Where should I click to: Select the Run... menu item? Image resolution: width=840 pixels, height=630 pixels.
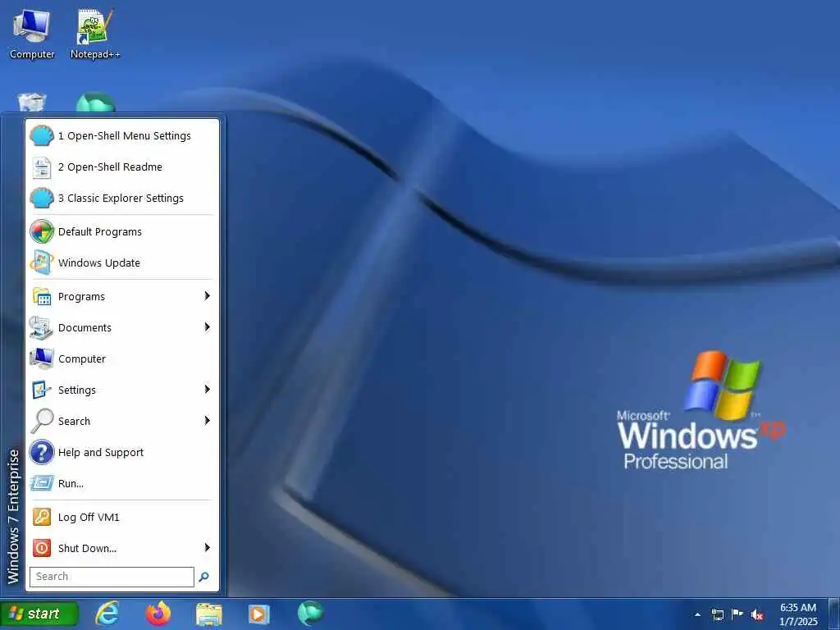click(122, 483)
